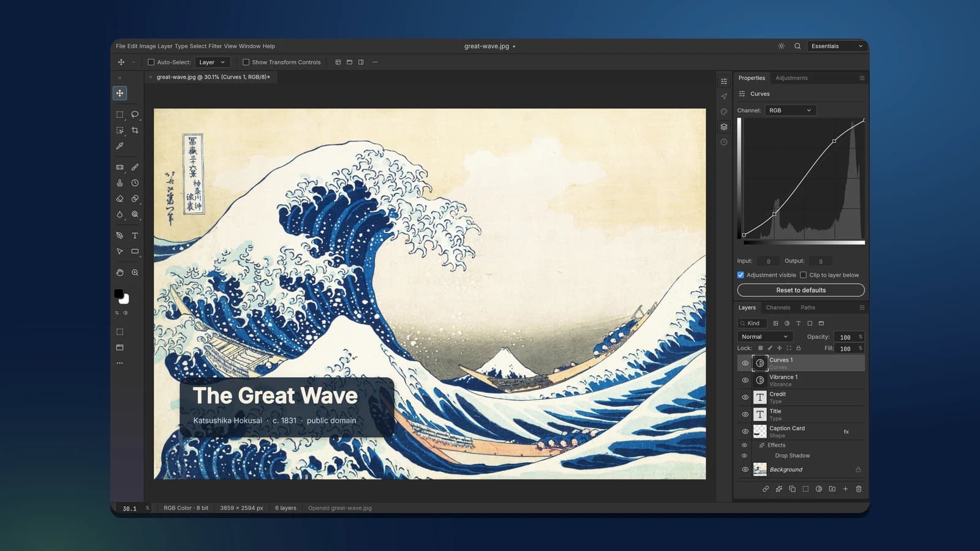Viewport: 980px width, 551px height.
Task: Select the Path Selection arrow tool
Action: click(x=119, y=252)
